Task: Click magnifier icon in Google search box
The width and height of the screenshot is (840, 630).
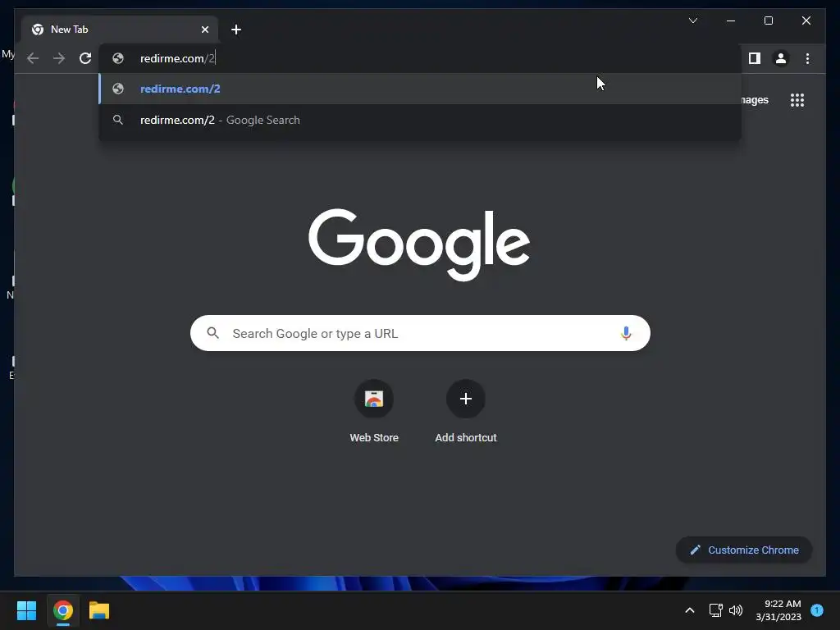Action: click(212, 333)
